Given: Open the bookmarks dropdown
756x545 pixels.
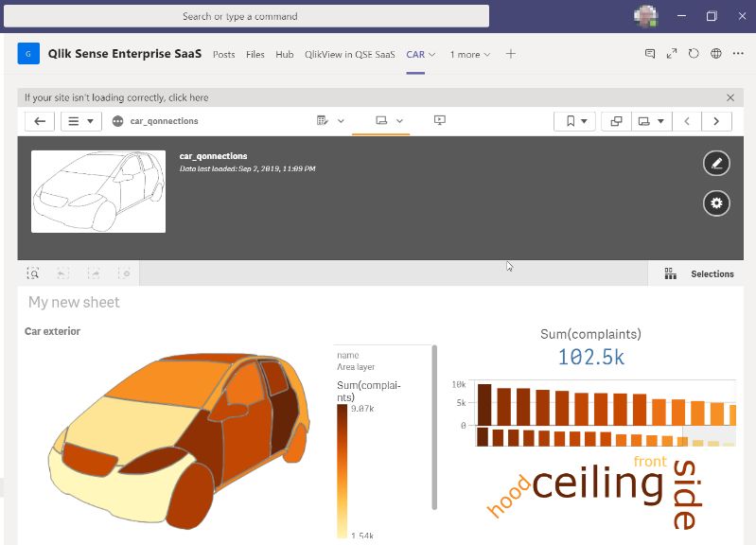Looking at the screenshot, I should [574, 121].
